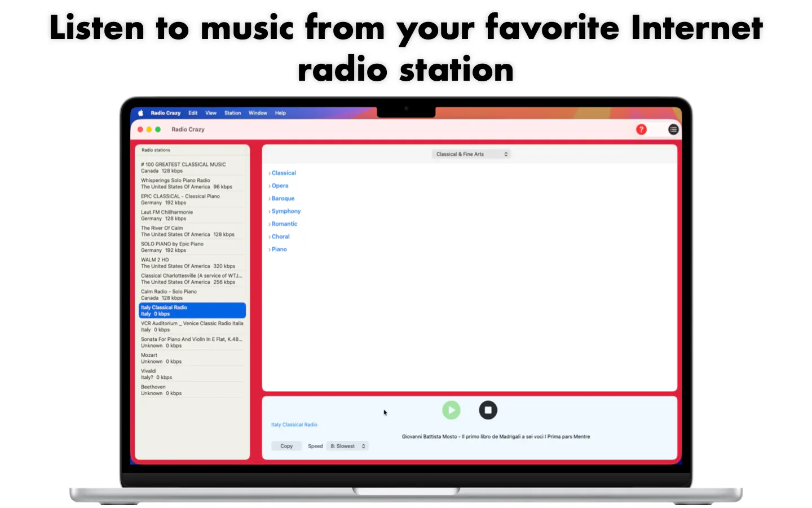Expand the Choral category

[279, 237]
